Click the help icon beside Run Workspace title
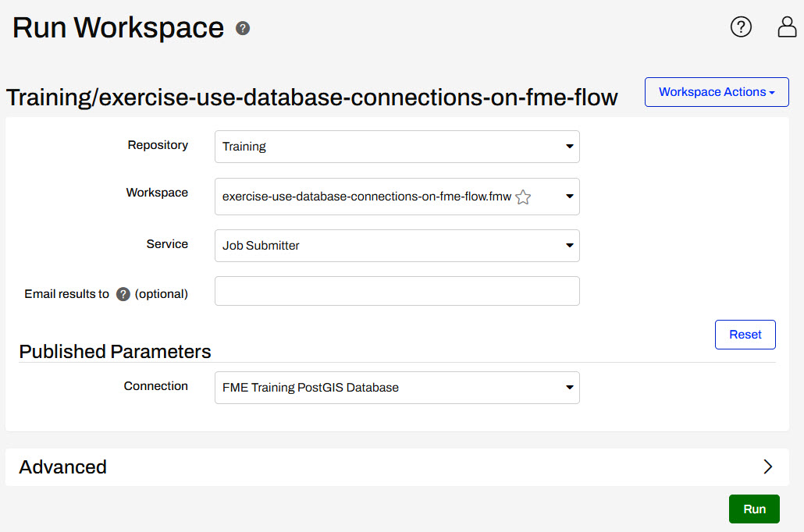 [243, 29]
